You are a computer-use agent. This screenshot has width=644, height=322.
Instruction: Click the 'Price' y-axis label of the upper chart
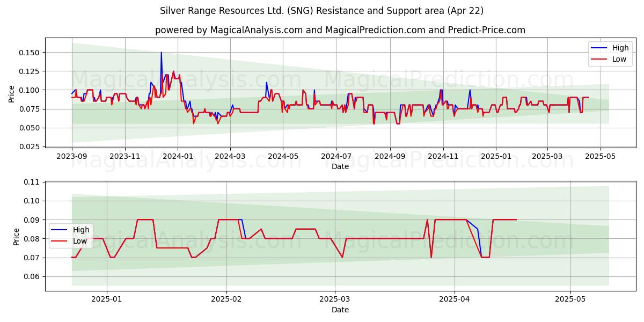coord(12,92)
